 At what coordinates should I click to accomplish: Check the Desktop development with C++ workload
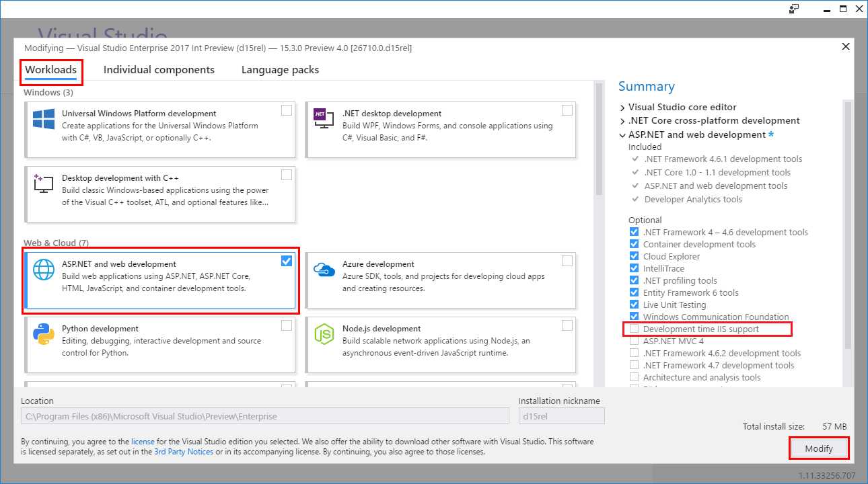point(287,175)
